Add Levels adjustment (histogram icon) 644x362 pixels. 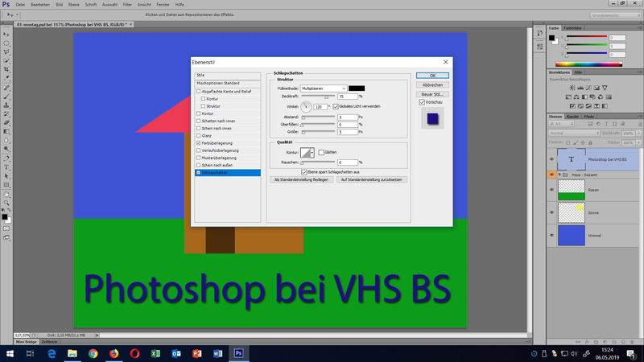[x=580, y=88]
